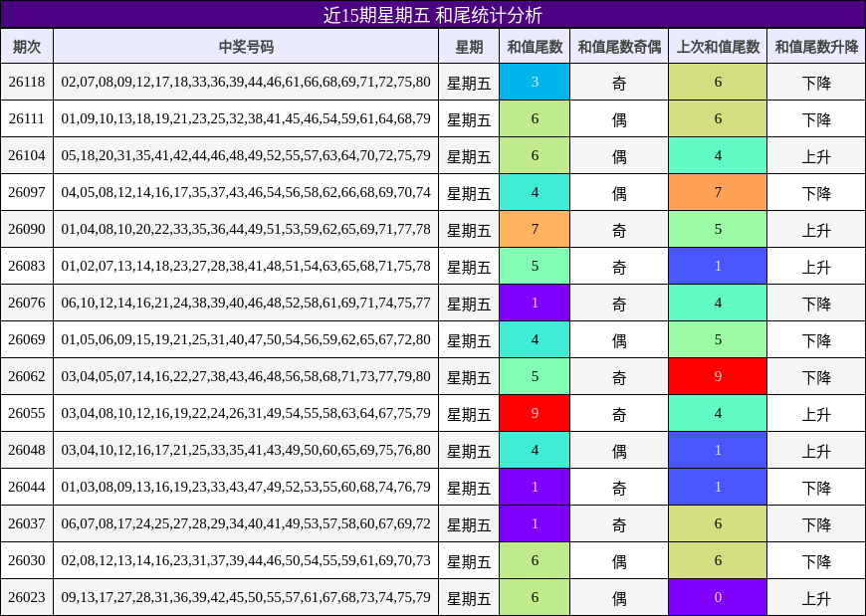Click the 中奖号码 column header
The width and height of the screenshot is (866, 616).
[x=246, y=46]
